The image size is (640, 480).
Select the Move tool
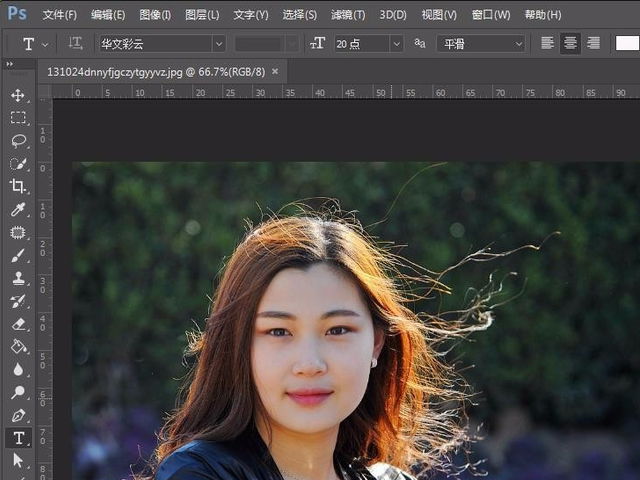[18, 96]
